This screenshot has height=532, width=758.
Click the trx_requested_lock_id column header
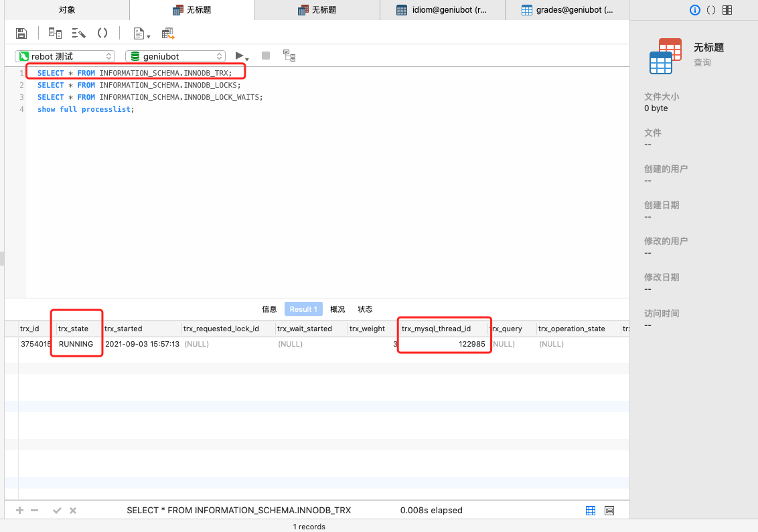point(228,329)
